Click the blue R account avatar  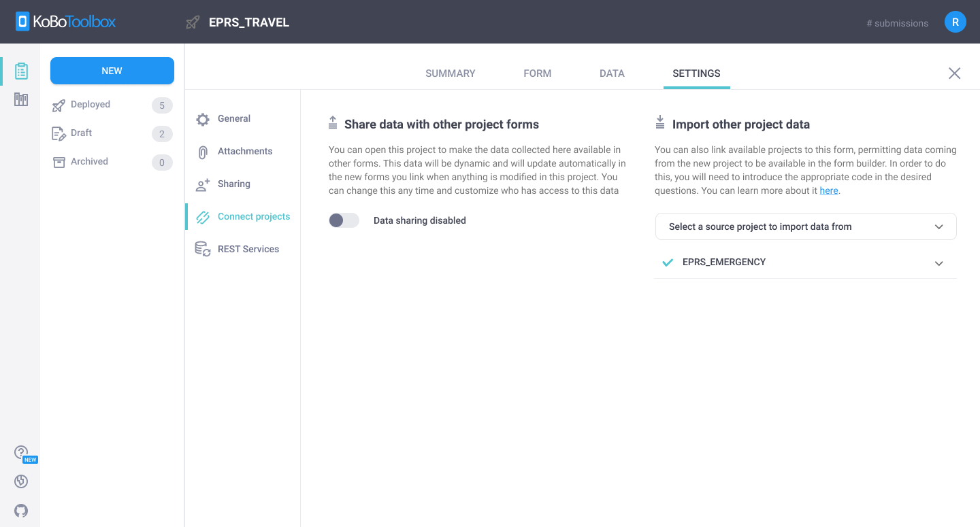point(955,21)
